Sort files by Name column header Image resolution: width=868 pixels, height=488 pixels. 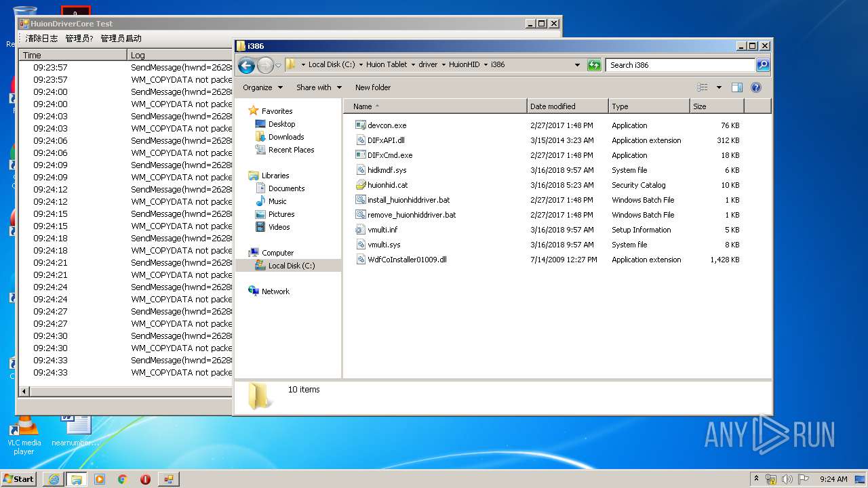pyautogui.click(x=435, y=106)
